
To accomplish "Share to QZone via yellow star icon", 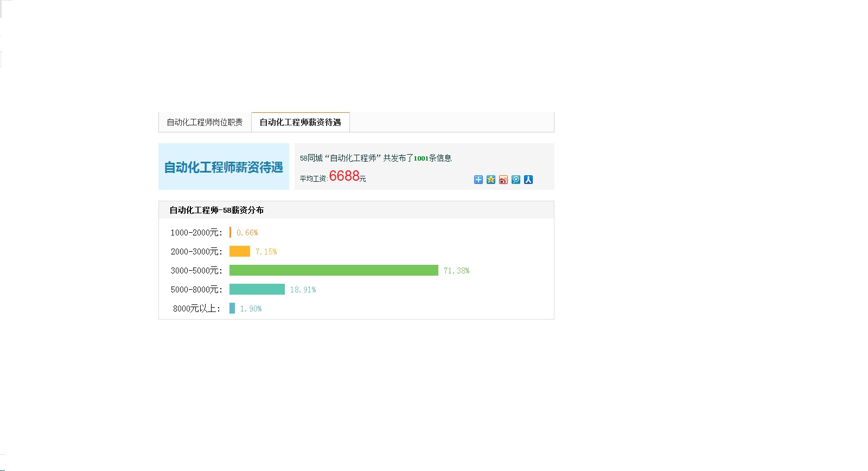I will [490, 180].
